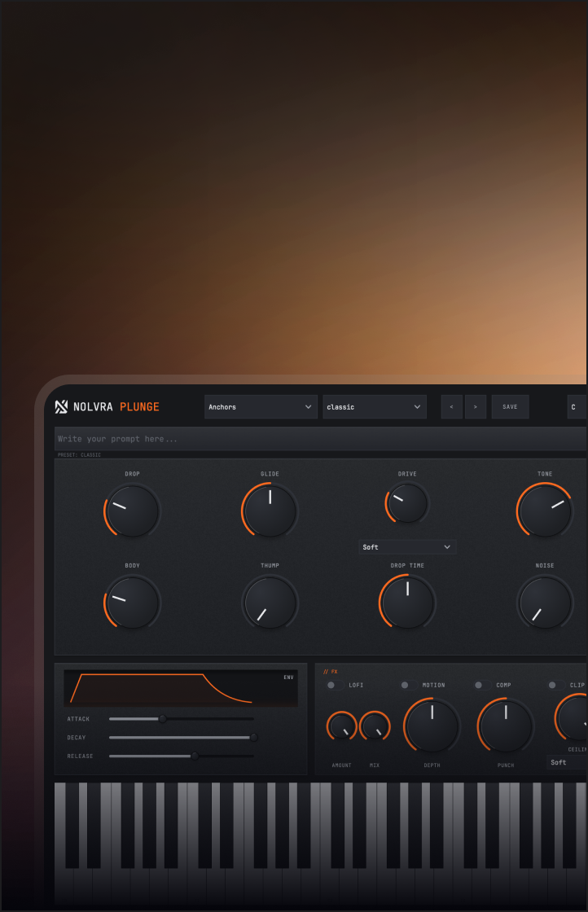Screen dimensions: 588x912
Task: Click the 'PRESET: CLASSIC' label
Action: [x=79, y=455]
